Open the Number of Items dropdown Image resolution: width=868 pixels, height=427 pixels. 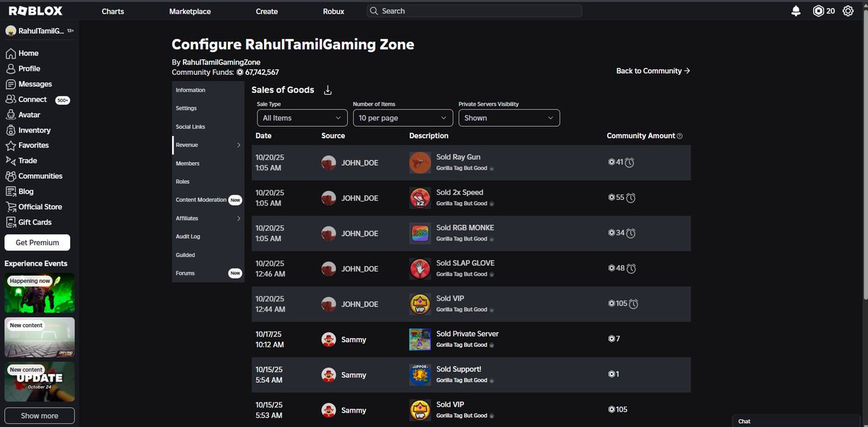(x=404, y=118)
